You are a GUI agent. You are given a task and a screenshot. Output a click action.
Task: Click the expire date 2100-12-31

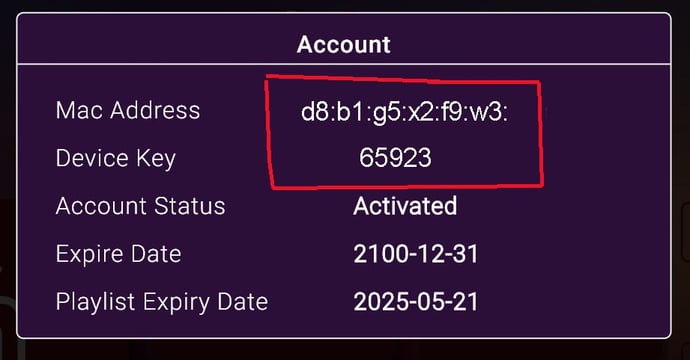415,254
